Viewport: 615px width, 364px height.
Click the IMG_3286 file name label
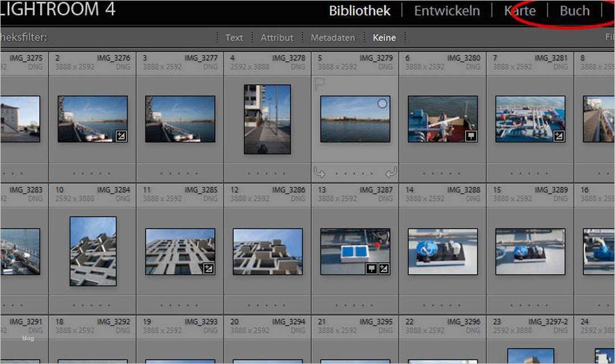tap(288, 189)
